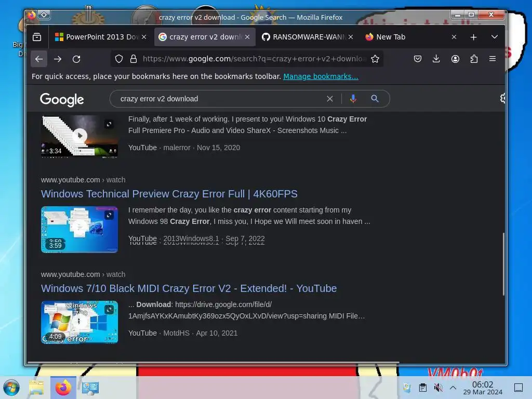Show desktop button on taskbar

click(518, 388)
